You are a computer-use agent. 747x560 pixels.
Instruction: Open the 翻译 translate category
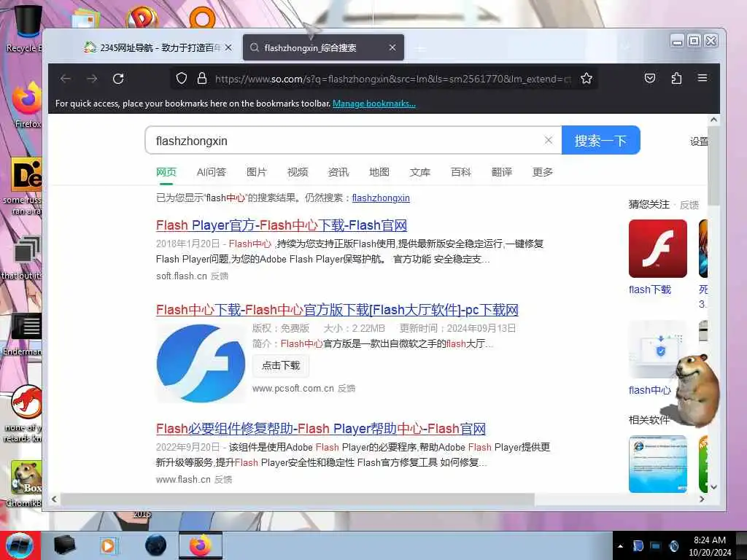pos(502,172)
